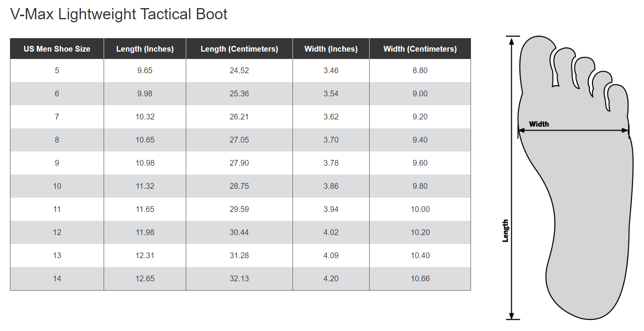The width and height of the screenshot is (644, 331).
Task: Click the 9.98 length inches value
Action: [x=145, y=94]
